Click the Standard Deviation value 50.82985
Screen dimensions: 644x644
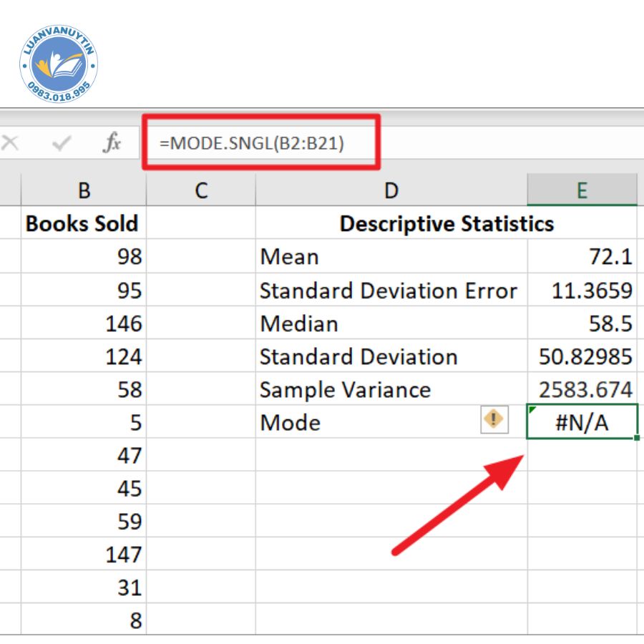pos(582,356)
